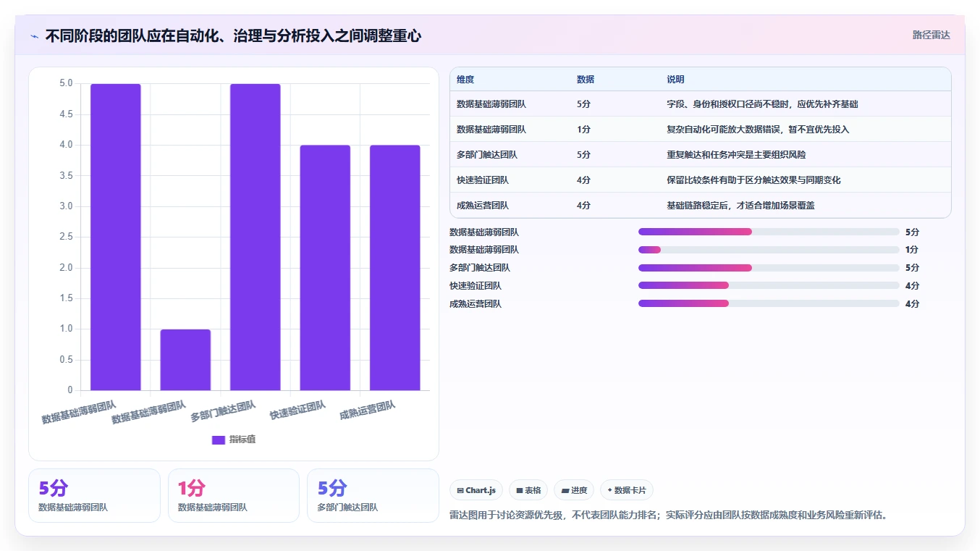980x551 pixels.
Task: Click the 说明 column header
Action: [x=675, y=80]
